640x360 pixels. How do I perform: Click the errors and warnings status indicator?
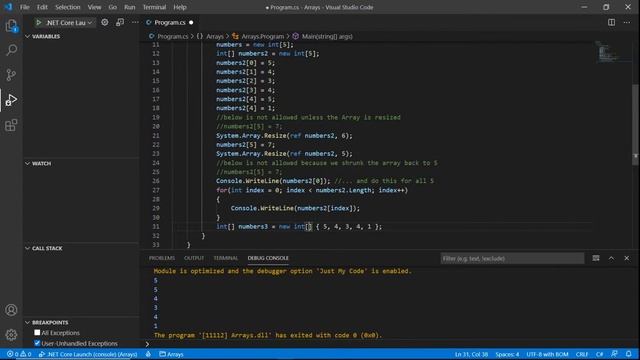19,354
